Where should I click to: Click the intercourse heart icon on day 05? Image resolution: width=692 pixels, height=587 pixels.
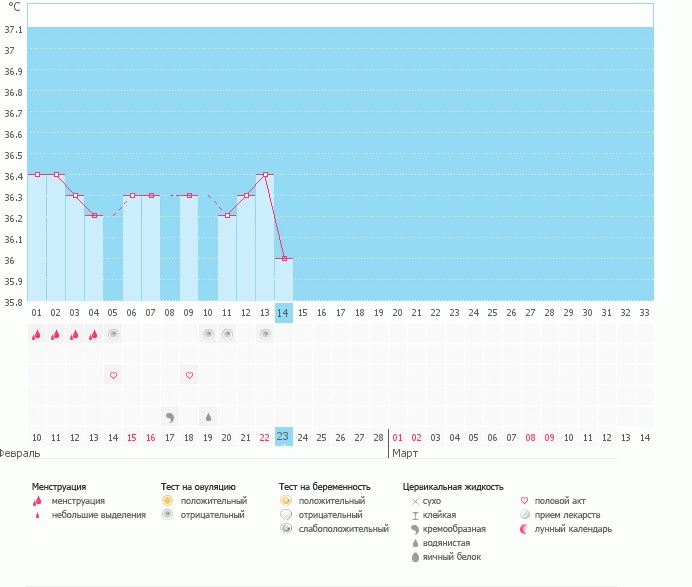point(113,375)
